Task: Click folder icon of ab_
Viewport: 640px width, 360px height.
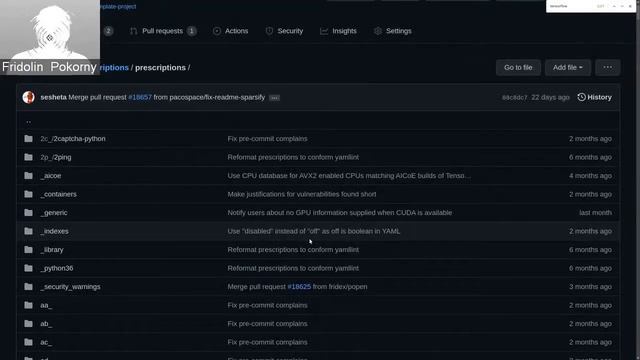Action: pos(28,324)
